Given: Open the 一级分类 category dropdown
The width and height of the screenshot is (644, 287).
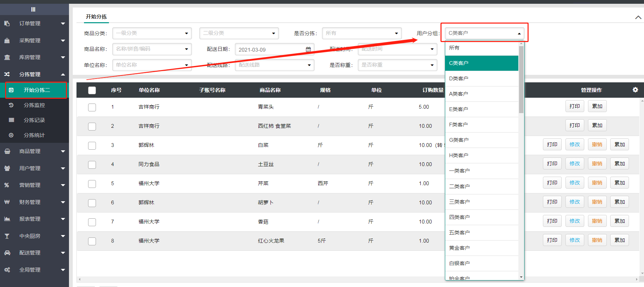Looking at the screenshot, I should tap(152, 33).
